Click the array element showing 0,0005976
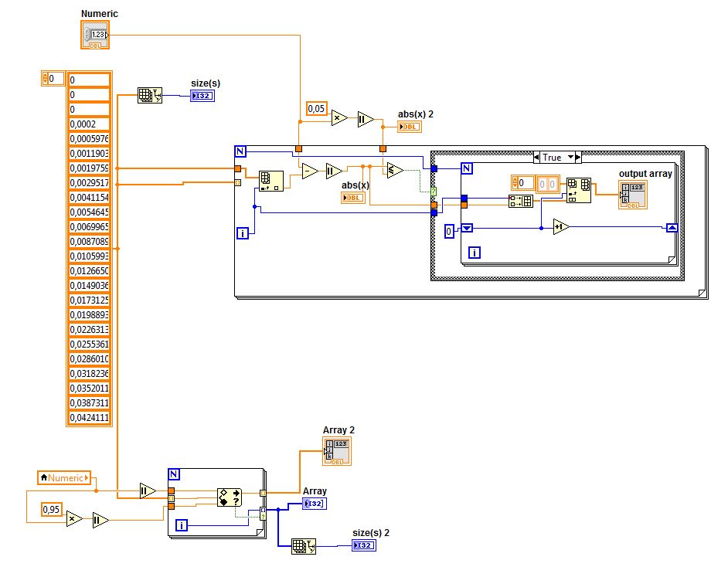 (x=89, y=139)
